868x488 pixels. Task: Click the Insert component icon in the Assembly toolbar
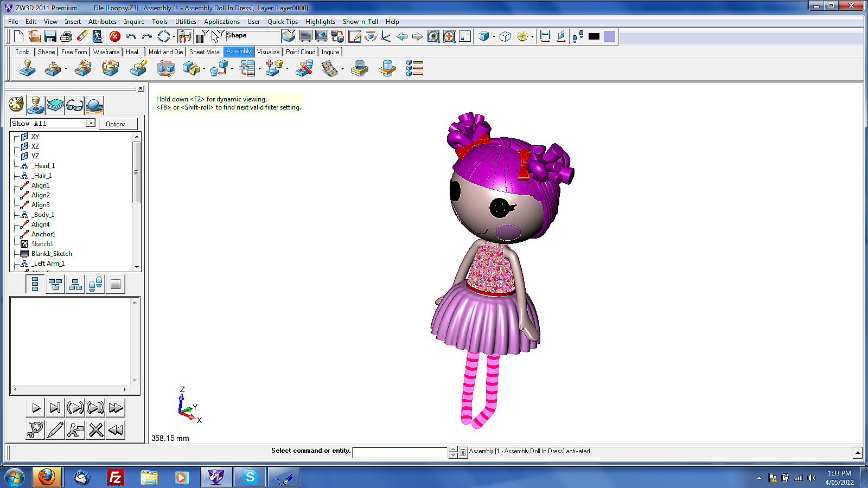coord(27,68)
